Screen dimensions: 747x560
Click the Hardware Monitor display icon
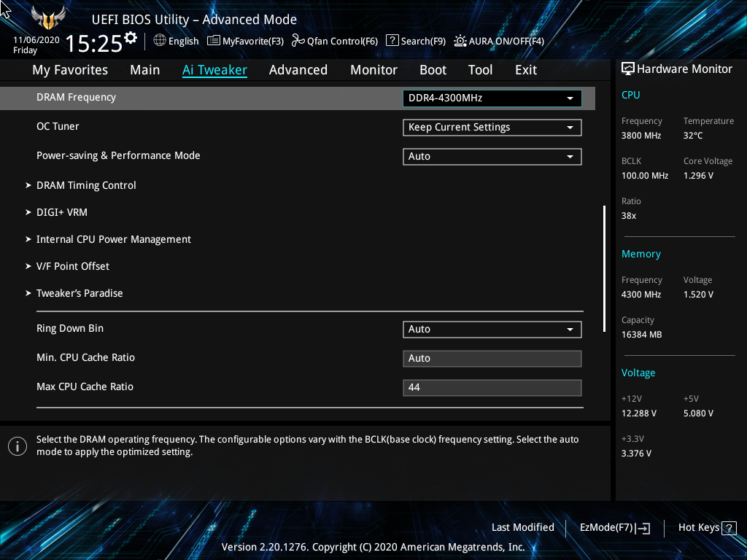(x=628, y=69)
